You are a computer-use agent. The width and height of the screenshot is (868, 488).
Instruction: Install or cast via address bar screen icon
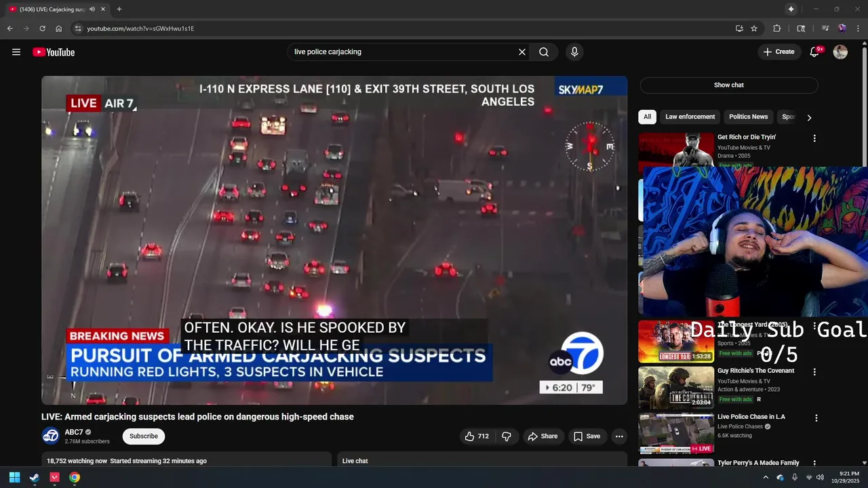[x=739, y=28]
